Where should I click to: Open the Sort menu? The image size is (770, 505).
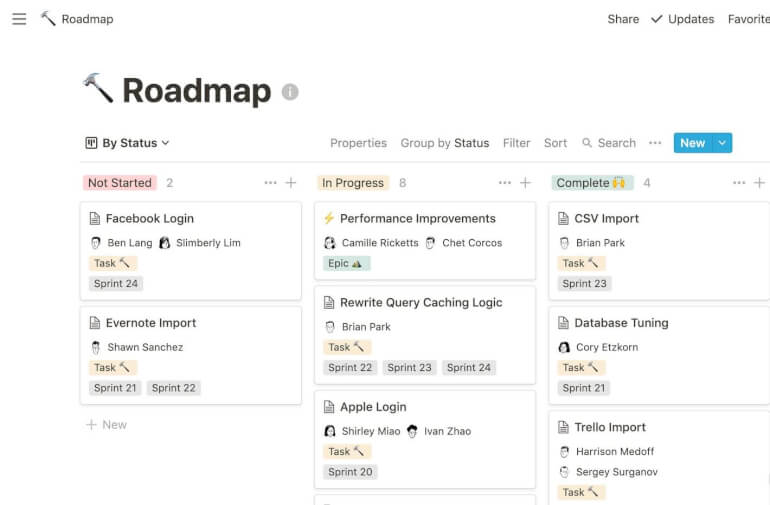(555, 143)
